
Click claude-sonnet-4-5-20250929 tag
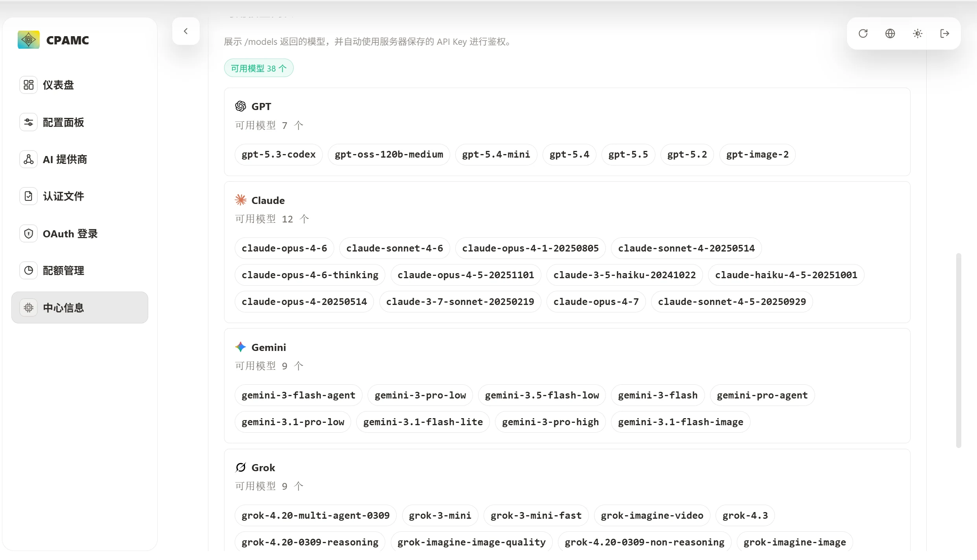click(732, 301)
